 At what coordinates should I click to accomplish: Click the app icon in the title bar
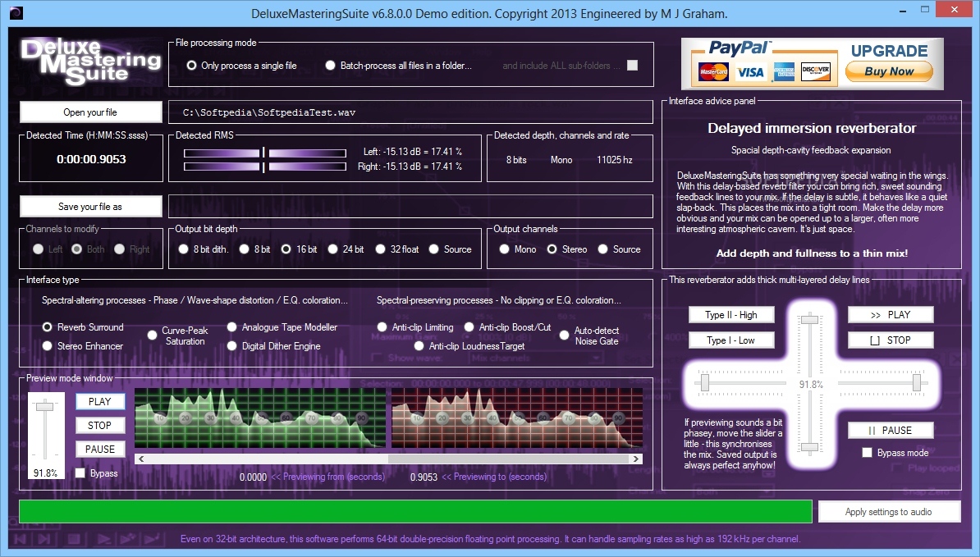(x=16, y=12)
